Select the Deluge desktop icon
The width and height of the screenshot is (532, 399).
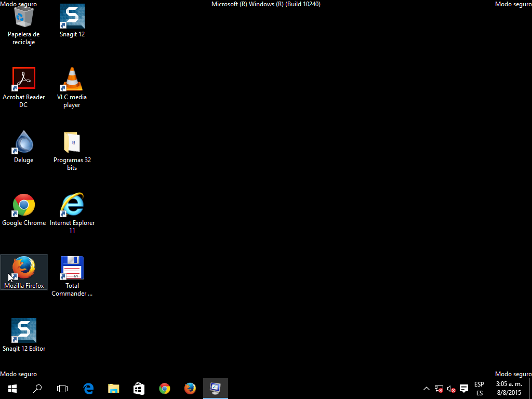[x=24, y=147]
